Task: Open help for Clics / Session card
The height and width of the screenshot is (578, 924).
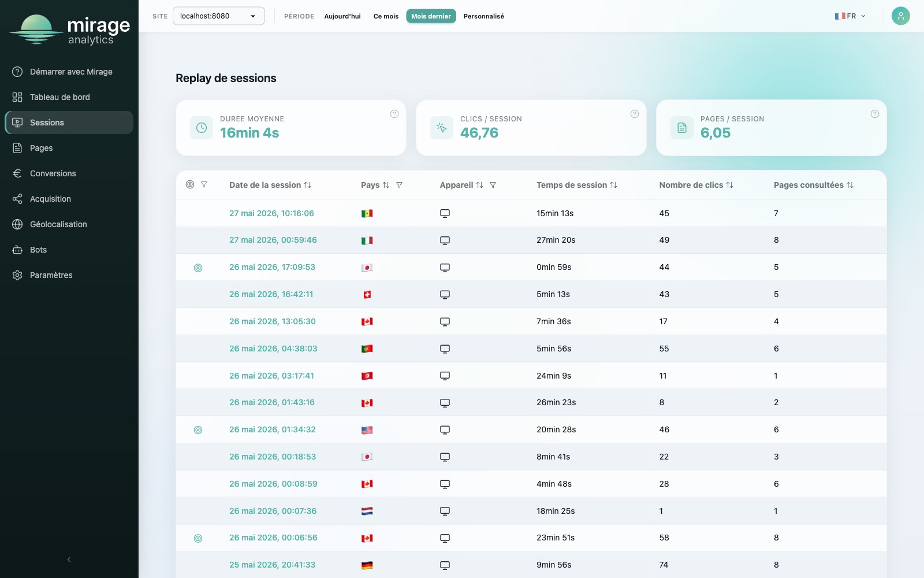Action: pyautogui.click(x=635, y=114)
